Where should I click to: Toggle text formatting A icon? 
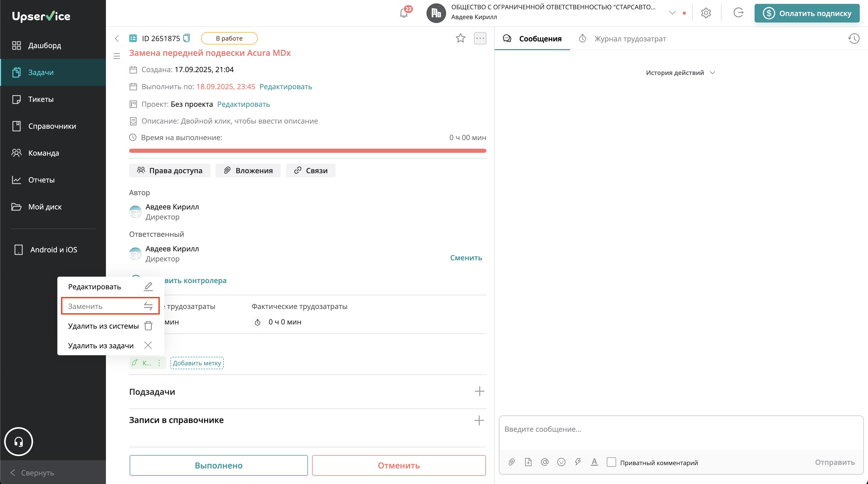[x=594, y=462]
